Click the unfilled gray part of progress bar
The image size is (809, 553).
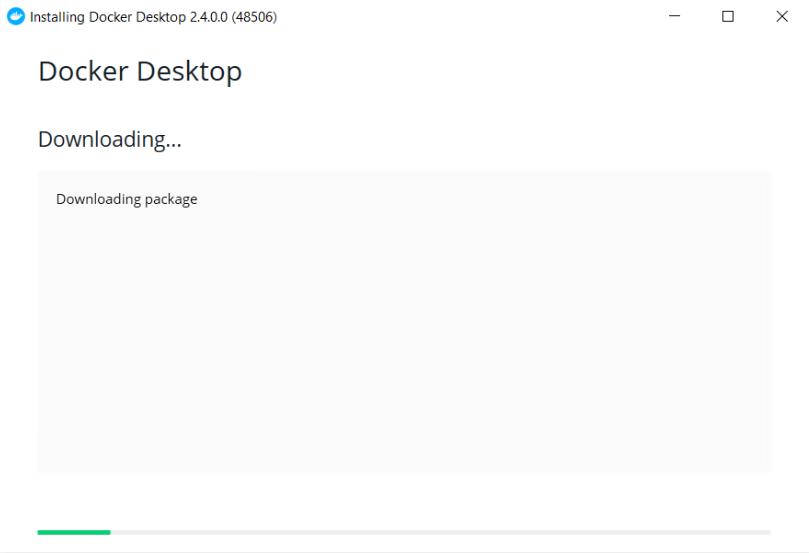coord(440,532)
